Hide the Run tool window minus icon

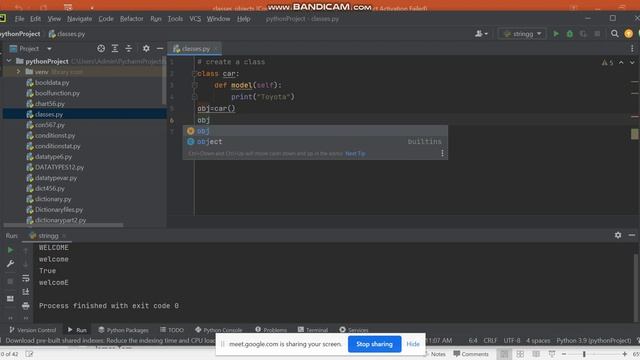pos(632,235)
